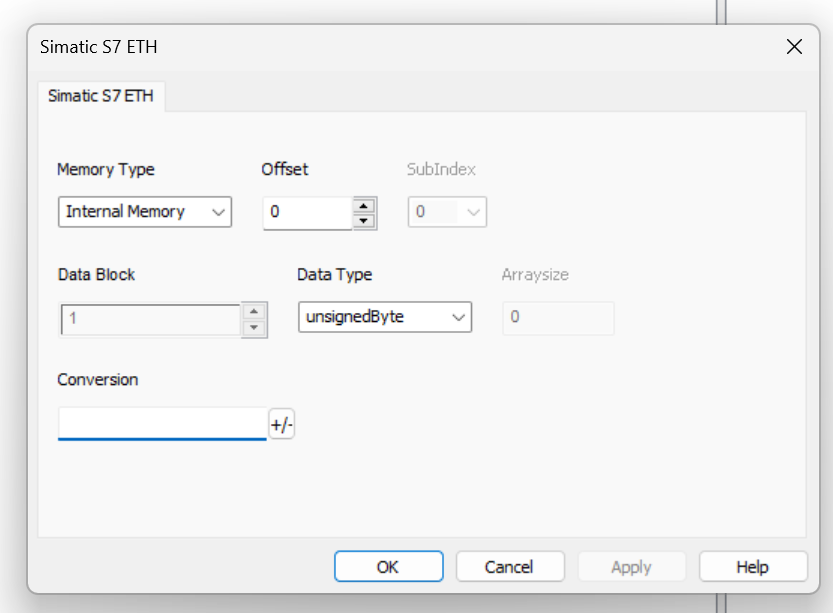Click the Data Block label
Image resolution: width=833 pixels, height=613 pixels.
(96, 275)
